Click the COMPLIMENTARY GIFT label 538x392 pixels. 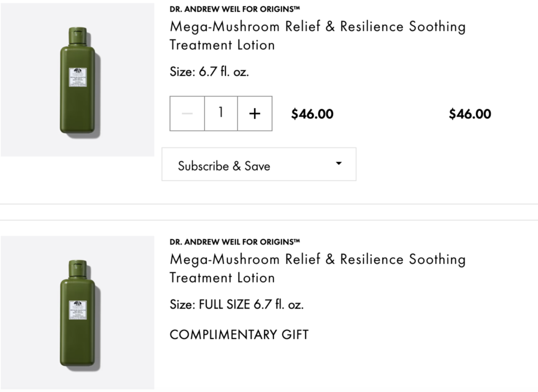[x=238, y=335]
